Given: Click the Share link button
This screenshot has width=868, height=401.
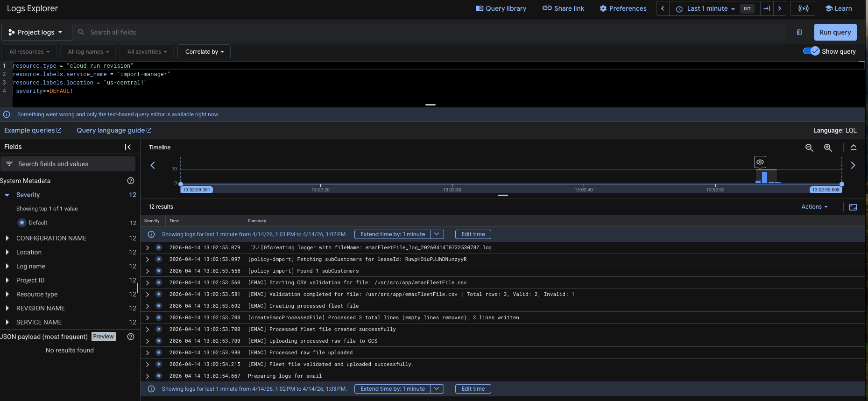Looking at the screenshot, I should tap(563, 8).
